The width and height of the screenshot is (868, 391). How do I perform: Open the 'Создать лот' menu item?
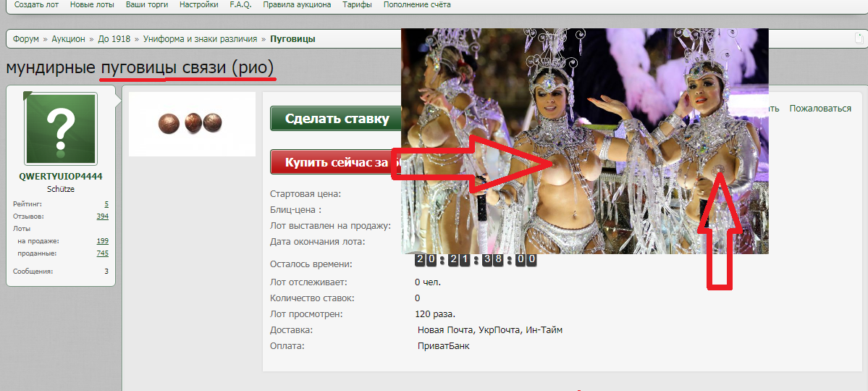pos(36,4)
